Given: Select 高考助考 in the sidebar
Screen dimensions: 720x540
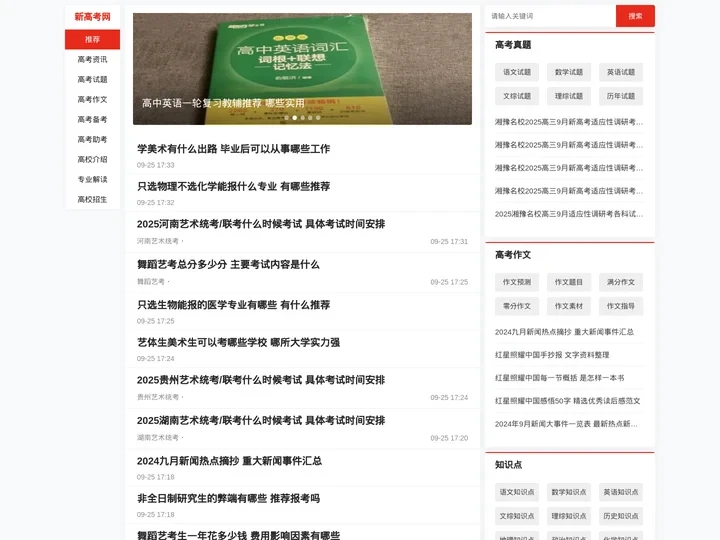Looking at the screenshot, I should [92, 139].
